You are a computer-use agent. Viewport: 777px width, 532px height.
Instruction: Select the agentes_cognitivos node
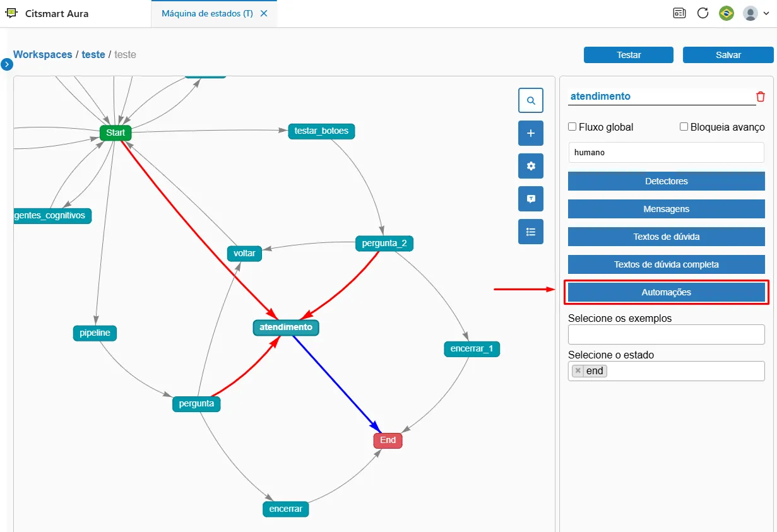(53, 216)
